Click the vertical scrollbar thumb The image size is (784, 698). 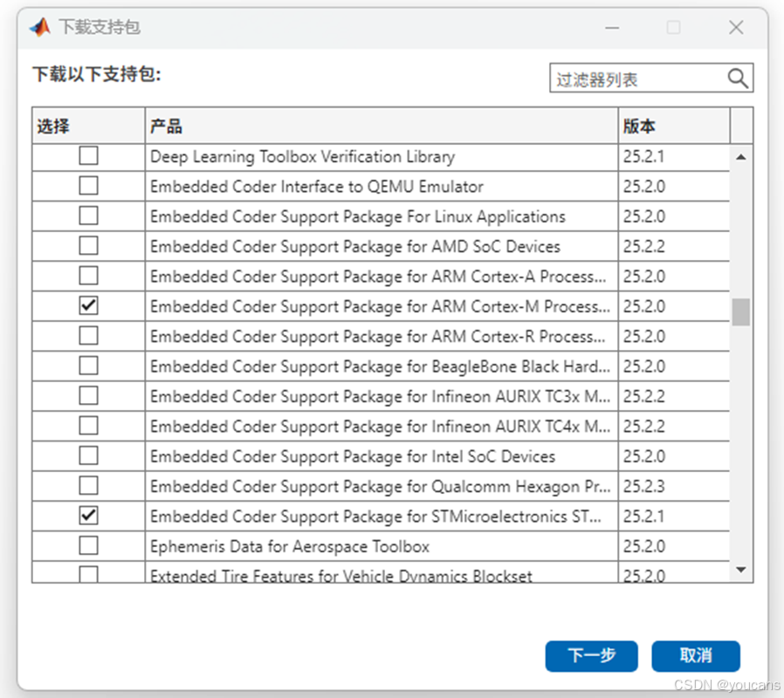click(741, 311)
